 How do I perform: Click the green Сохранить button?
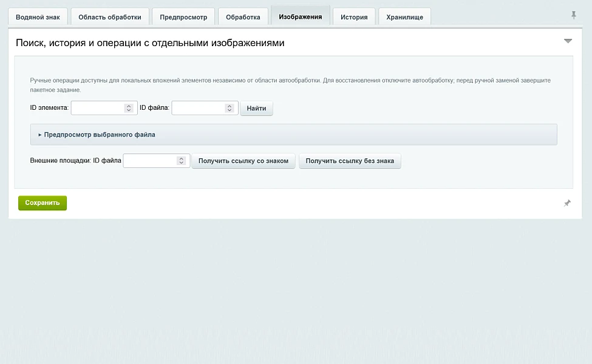tap(43, 203)
